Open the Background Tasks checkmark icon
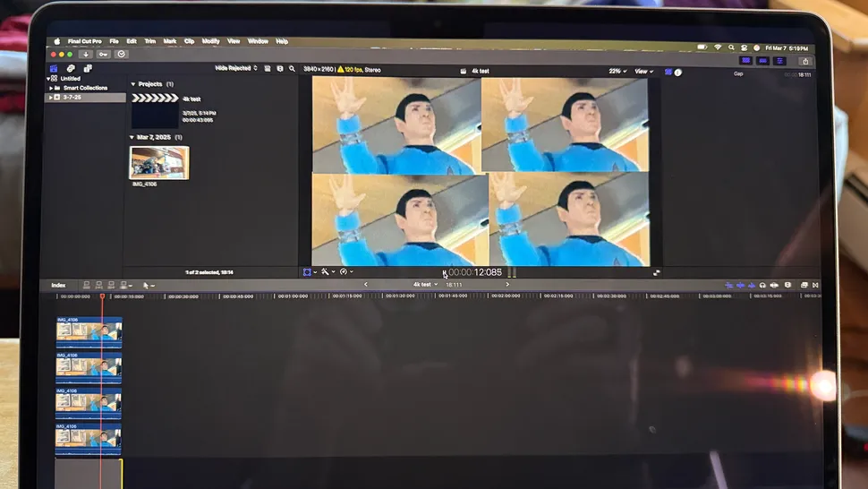 [121, 55]
